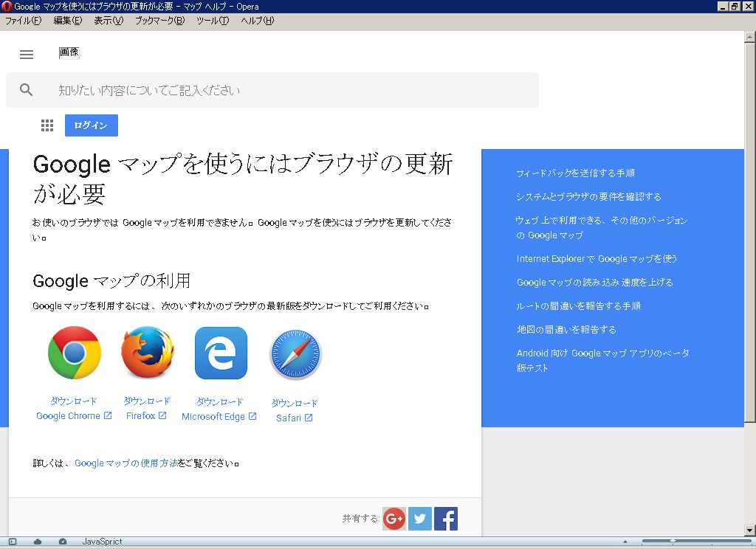Viewport: 756px width, 549px height.
Task: Open ルートの間違いを報告する手順 link
Action: tap(578, 306)
